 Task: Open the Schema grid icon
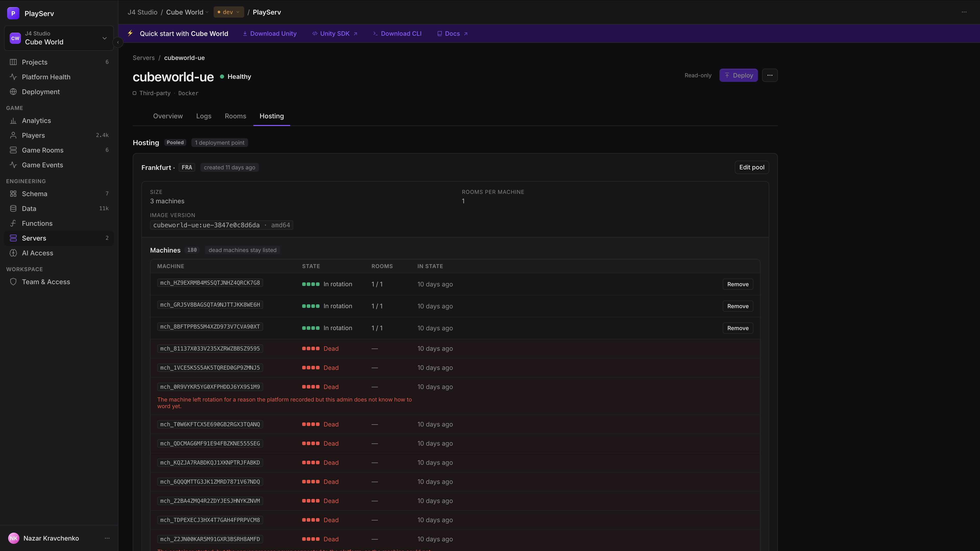click(x=13, y=194)
